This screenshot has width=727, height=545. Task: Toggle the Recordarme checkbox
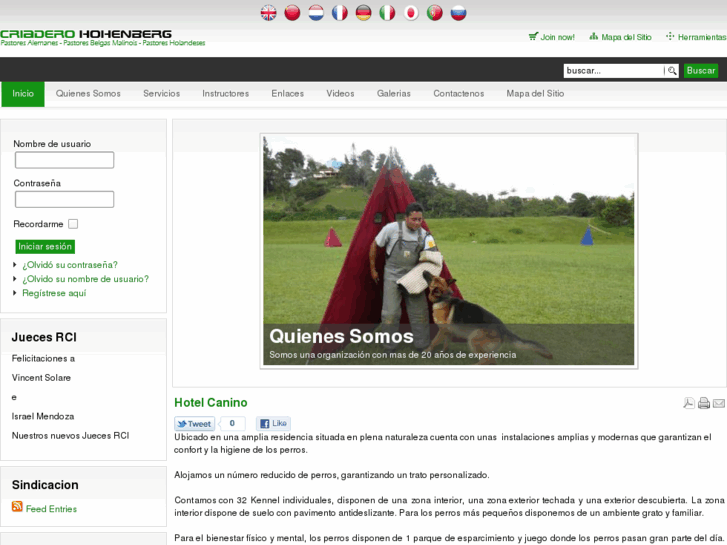coord(73,224)
